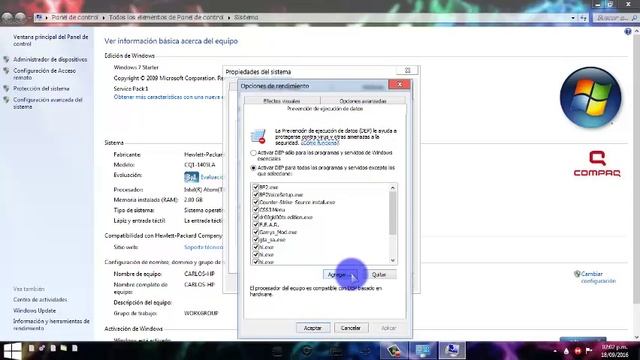Click the Windows Experience Index score badge

click(x=191, y=177)
